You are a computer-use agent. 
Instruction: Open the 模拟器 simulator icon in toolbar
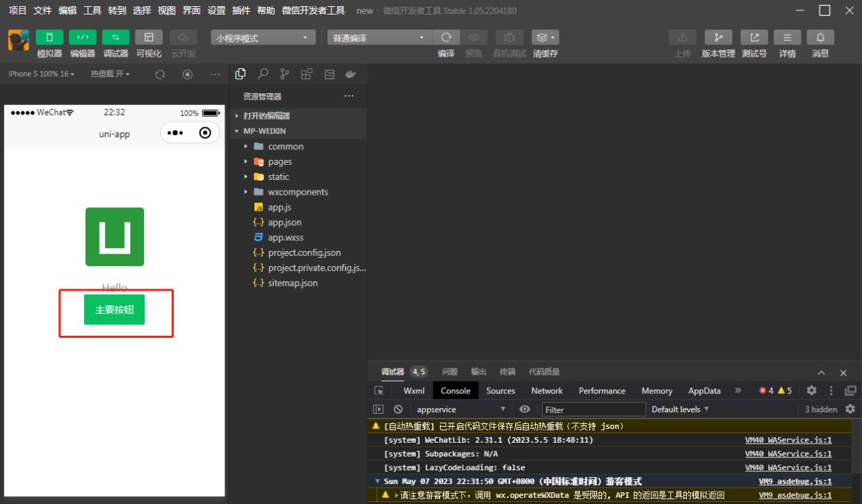pos(49,37)
